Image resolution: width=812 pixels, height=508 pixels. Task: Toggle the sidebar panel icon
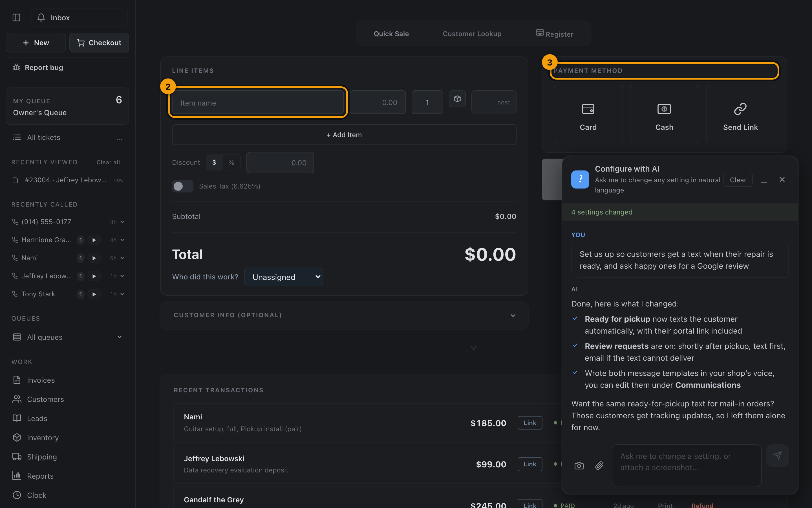(x=16, y=17)
